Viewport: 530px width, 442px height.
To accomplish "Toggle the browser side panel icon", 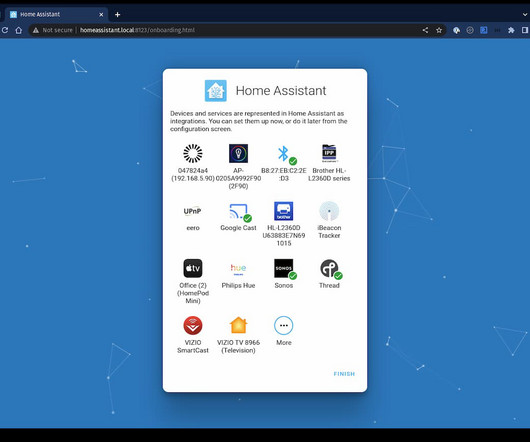I will point(525,30).
